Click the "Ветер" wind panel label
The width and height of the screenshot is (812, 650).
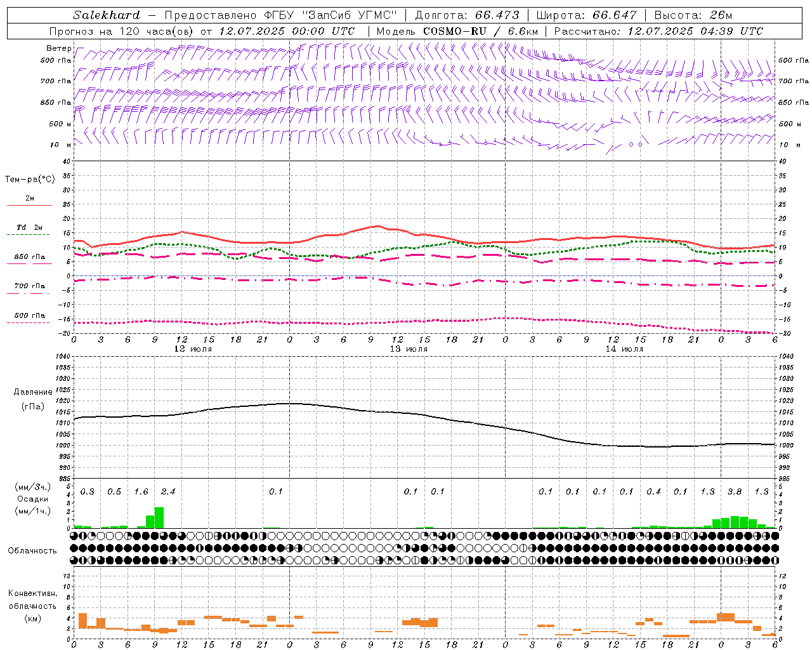point(58,48)
